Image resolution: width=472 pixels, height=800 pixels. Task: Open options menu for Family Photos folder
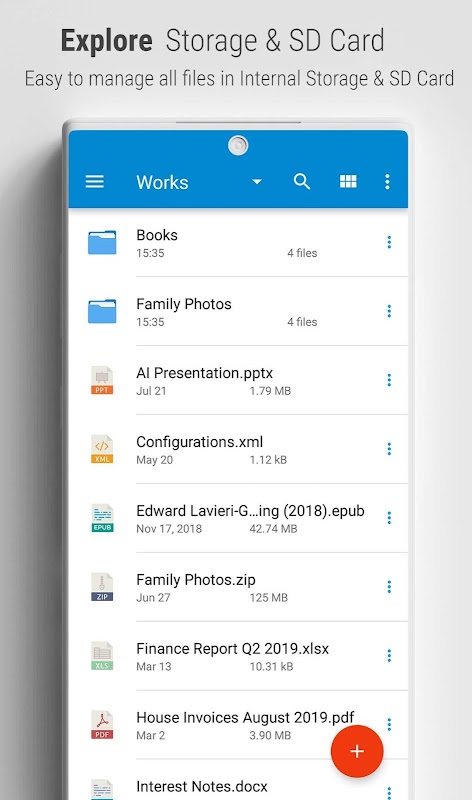coord(389,311)
